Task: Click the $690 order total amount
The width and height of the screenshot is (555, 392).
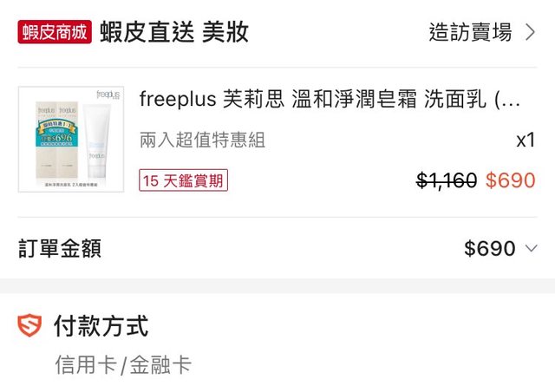Action: pos(489,249)
